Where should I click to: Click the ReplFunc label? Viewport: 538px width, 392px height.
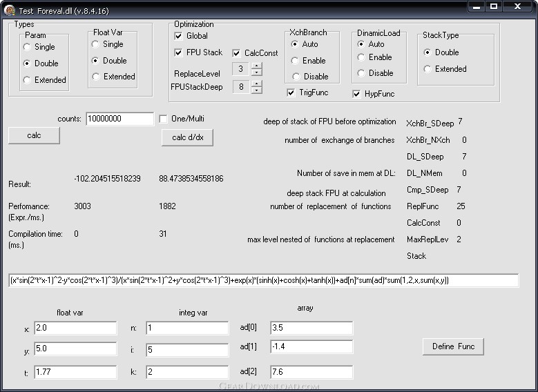[x=423, y=206]
